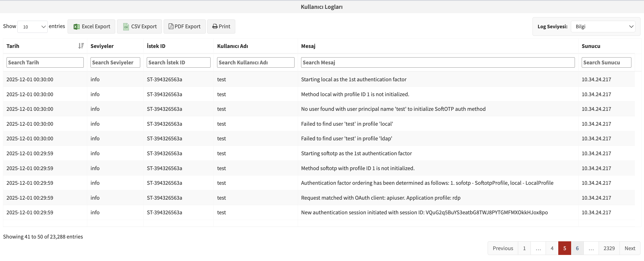Image resolution: width=644 pixels, height=261 pixels.
Task: Click the Search Kullanıcı Adı field
Action: (x=256, y=62)
